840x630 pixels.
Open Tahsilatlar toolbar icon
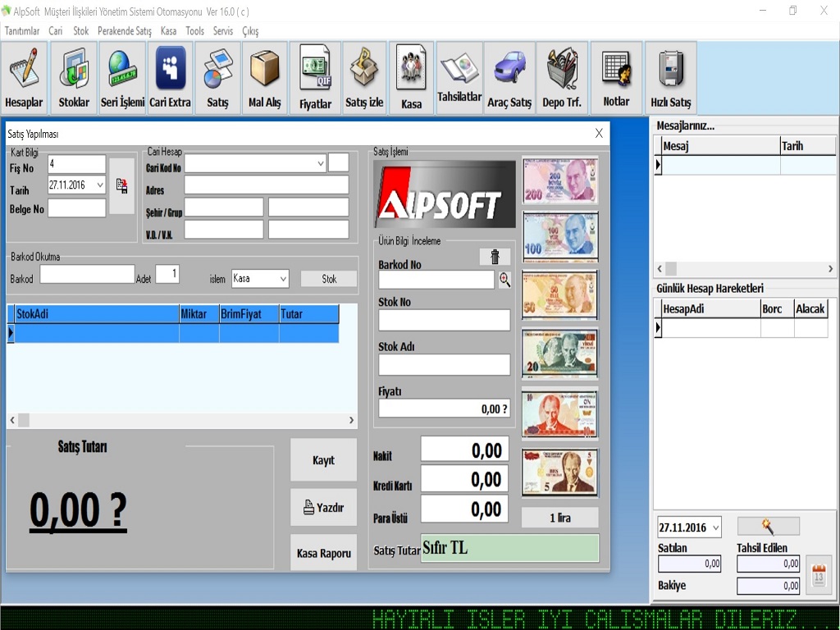pos(459,78)
